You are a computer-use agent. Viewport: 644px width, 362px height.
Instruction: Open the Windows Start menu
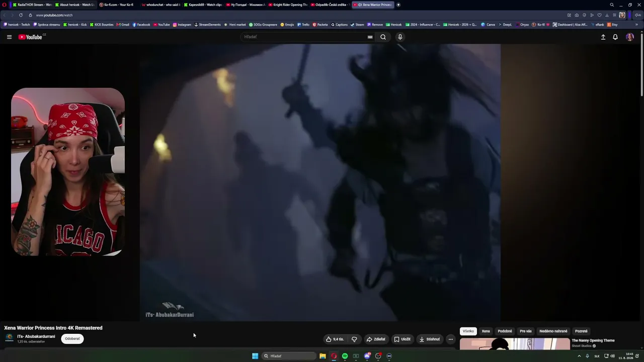255,356
